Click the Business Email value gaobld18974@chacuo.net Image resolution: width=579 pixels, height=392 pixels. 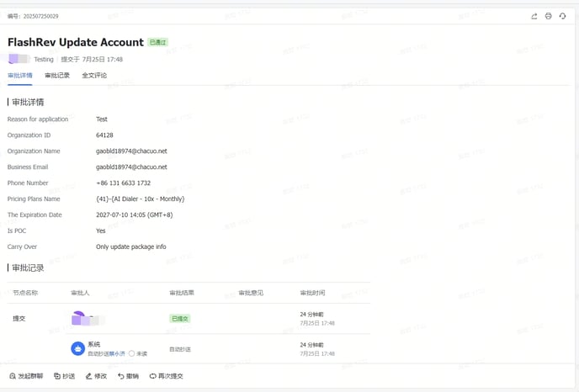pyautogui.click(x=131, y=167)
